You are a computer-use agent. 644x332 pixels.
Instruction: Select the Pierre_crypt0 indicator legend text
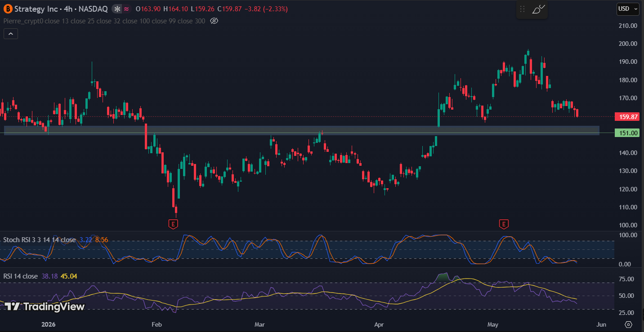click(x=105, y=21)
